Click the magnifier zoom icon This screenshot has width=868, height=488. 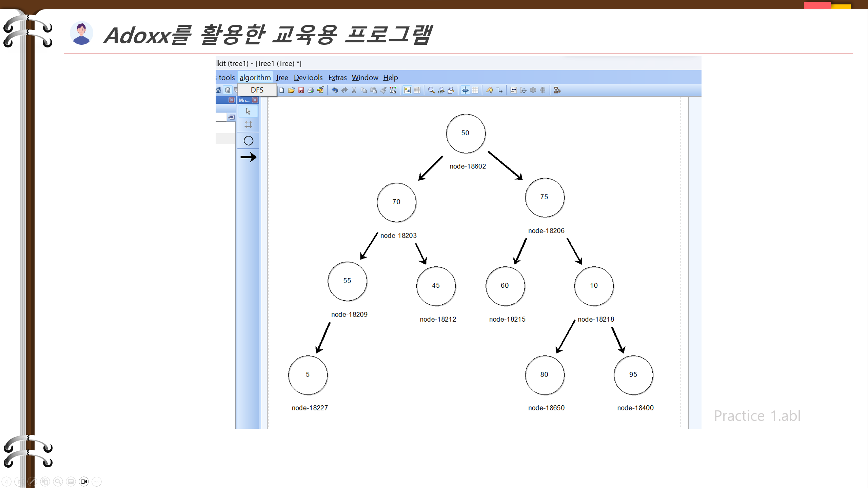click(431, 90)
